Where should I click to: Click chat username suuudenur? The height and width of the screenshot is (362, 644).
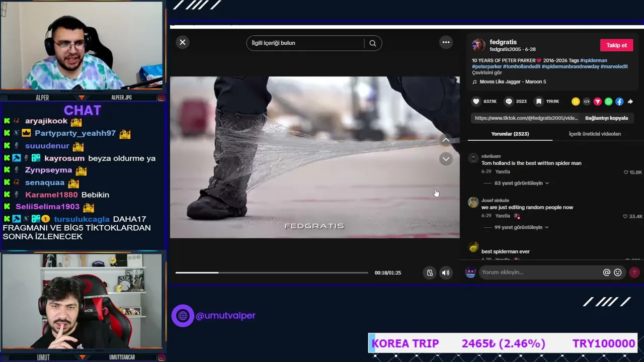(x=47, y=146)
